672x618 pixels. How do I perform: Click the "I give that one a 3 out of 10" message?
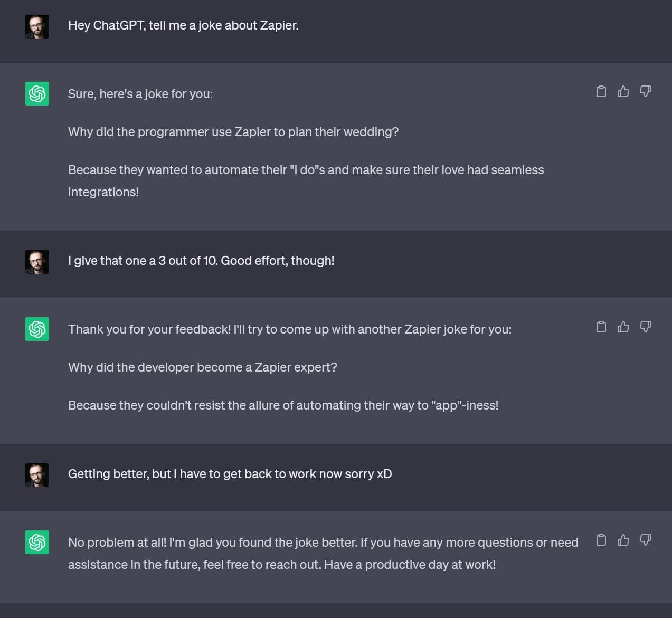201,261
